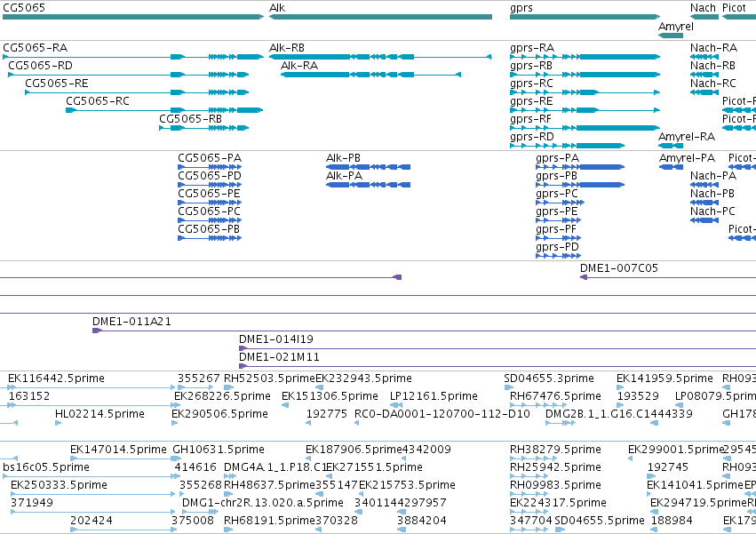The width and height of the screenshot is (756, 534).
Task: Click the Nach gene bar
Action: [704, 17]
